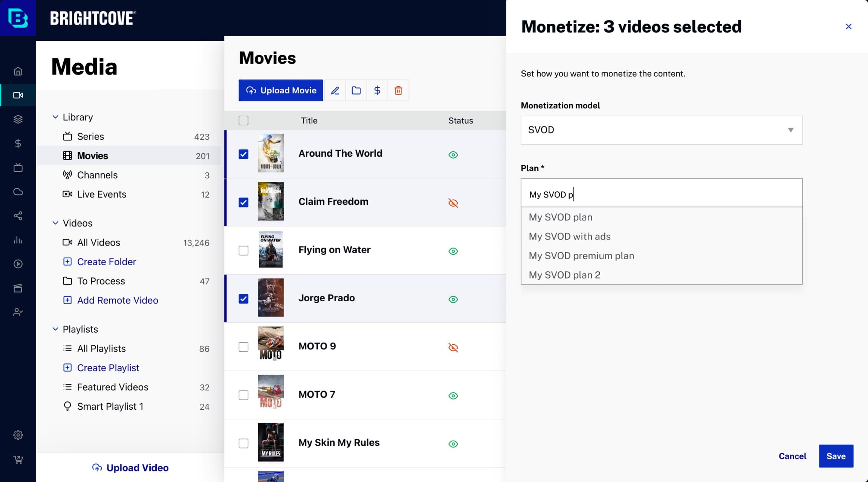Open the cloud icon in left sidebar
This screenshot has width=868, height=482.
coord(18,192)
